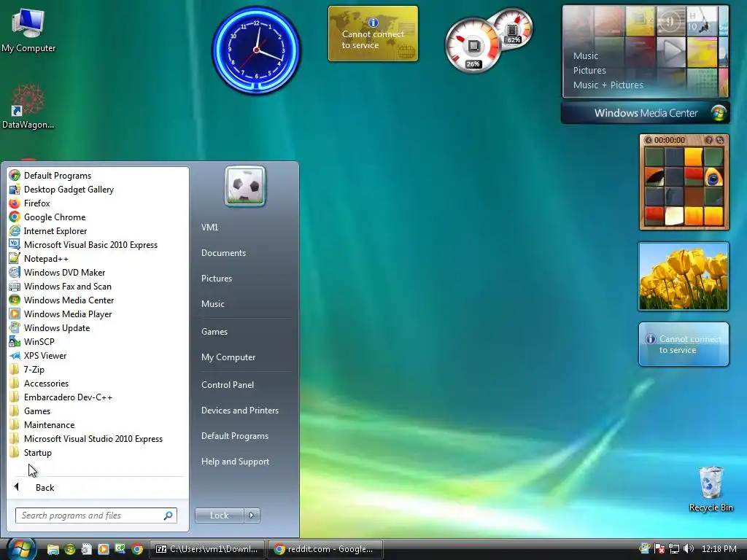Screen dimensions: 747x560
Task: Click the tulips slide show gadget image
Action: (684, 276)
